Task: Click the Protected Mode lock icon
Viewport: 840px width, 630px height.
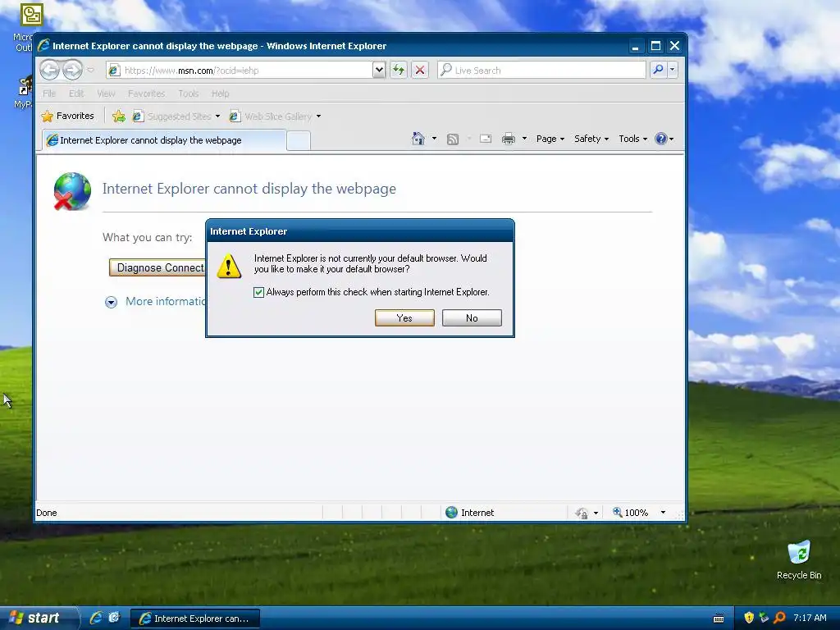Action: [582, 514]
